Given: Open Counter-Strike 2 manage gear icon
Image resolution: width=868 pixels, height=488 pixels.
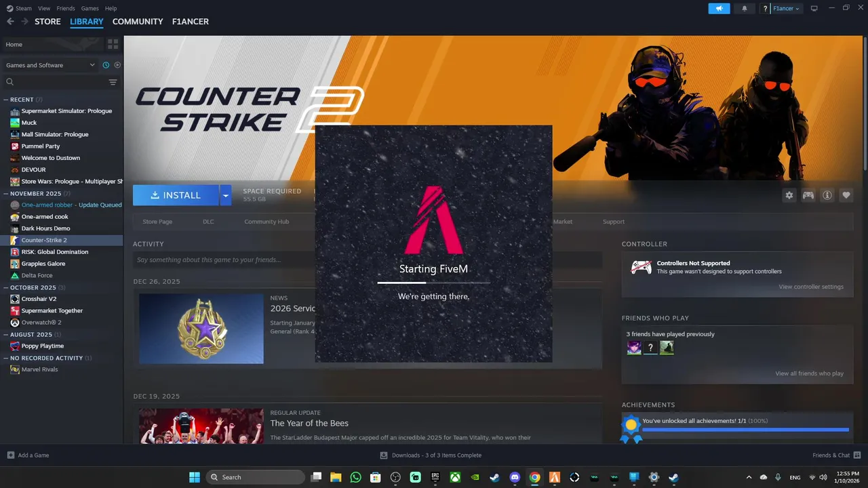Looking at the screenshot, I should tap(789, 195).
